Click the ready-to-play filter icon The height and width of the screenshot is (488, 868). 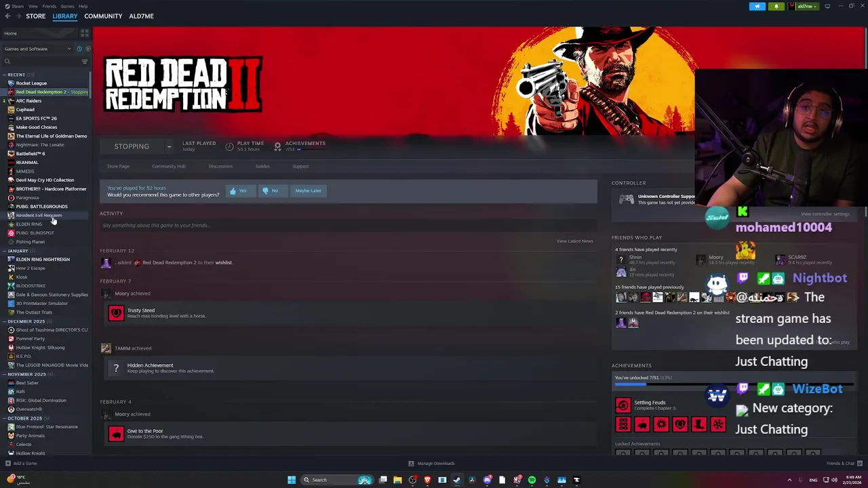tap(87, 49)
